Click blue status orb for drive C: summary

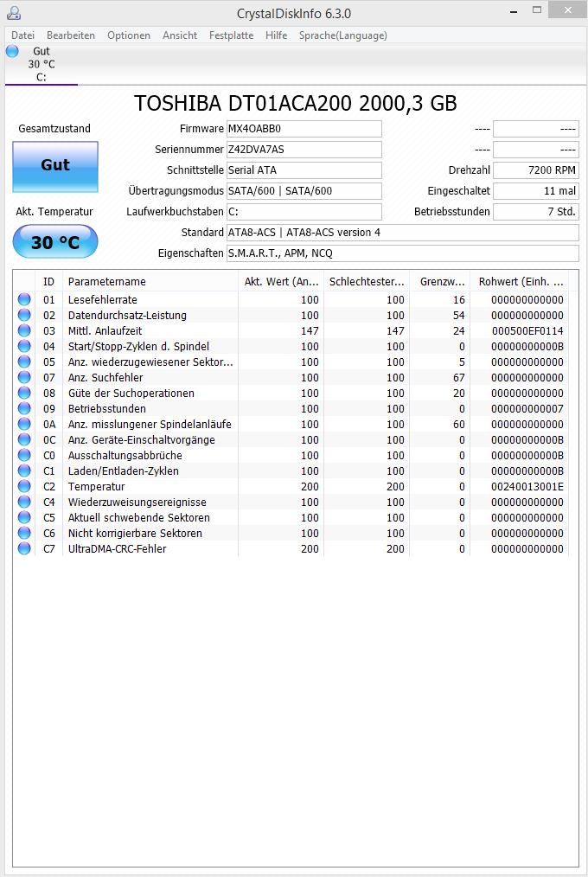(x=12, y=51)
